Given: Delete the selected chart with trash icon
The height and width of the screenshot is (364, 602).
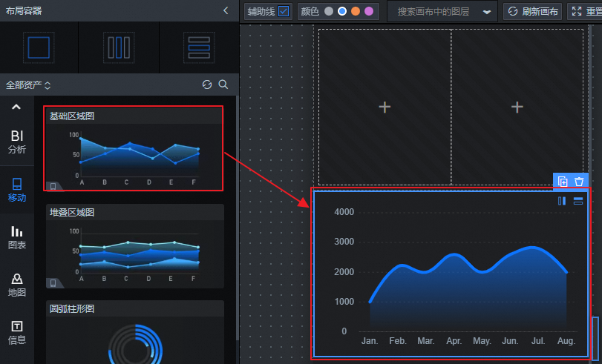Looking at the screenshot, I should pos(579,181).
